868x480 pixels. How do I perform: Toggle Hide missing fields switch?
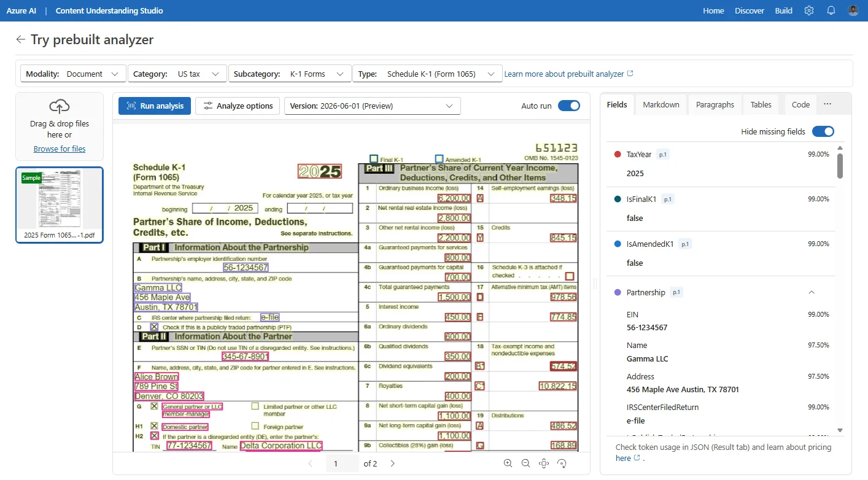(823, 131)
